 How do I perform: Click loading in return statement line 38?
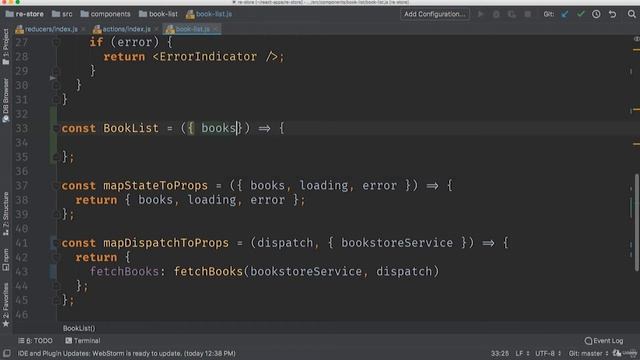click(x=211, y=200)
